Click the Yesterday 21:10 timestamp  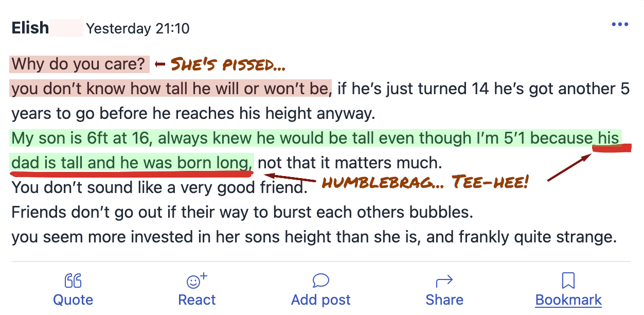click(x=137, y=28)
